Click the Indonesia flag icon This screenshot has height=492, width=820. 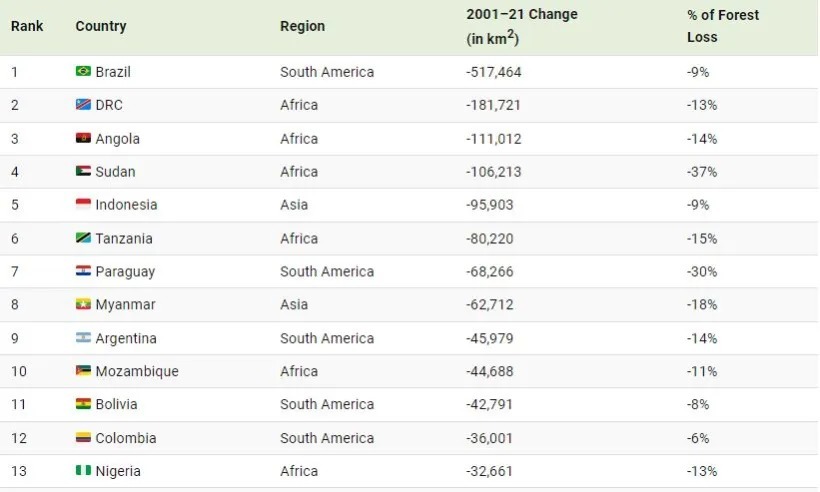(83, 205)
